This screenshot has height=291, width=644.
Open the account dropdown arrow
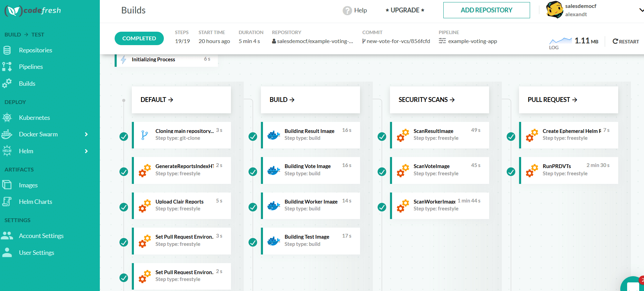coord(641,10)
